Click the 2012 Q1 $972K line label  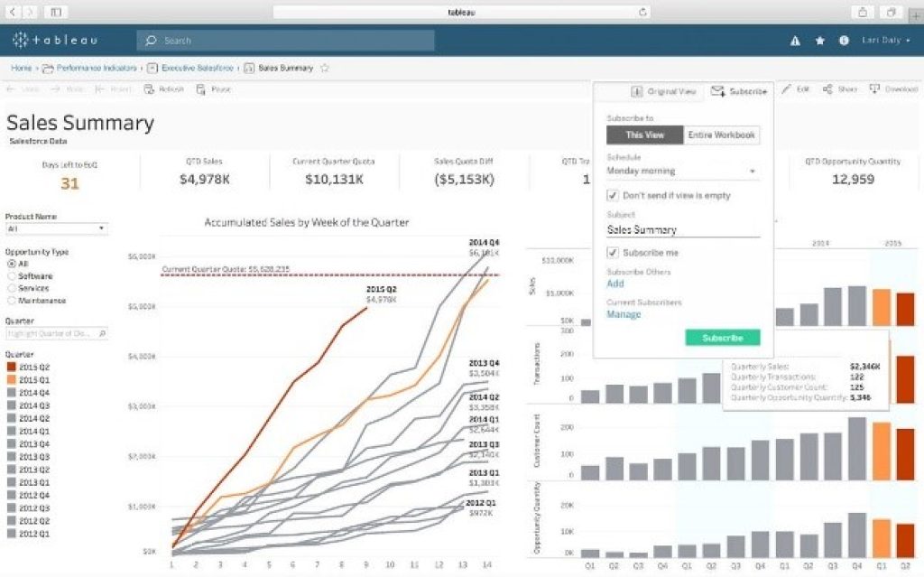point(480,508)
